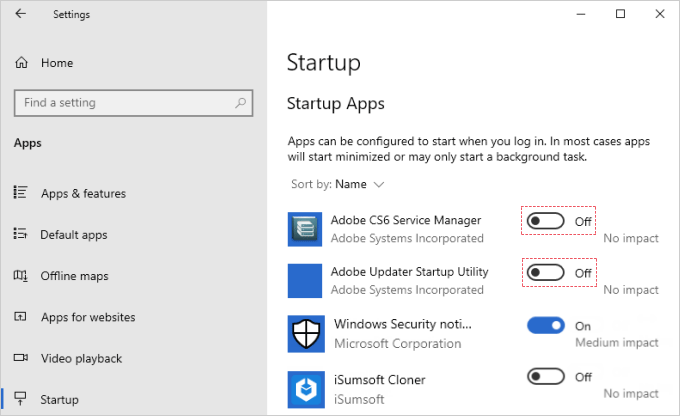Select the Default apps icon
The height and width of the screenshot is (416, 680).
(20, 234)
